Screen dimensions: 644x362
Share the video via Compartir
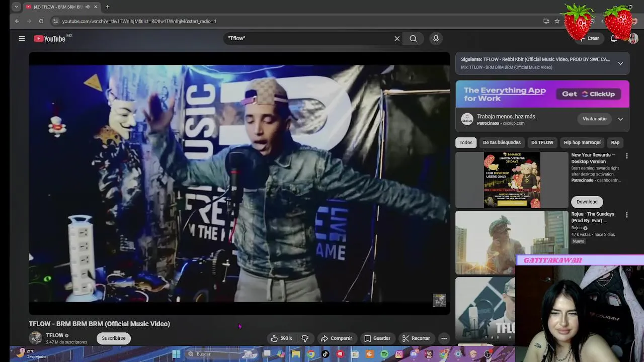pos(337,338)
